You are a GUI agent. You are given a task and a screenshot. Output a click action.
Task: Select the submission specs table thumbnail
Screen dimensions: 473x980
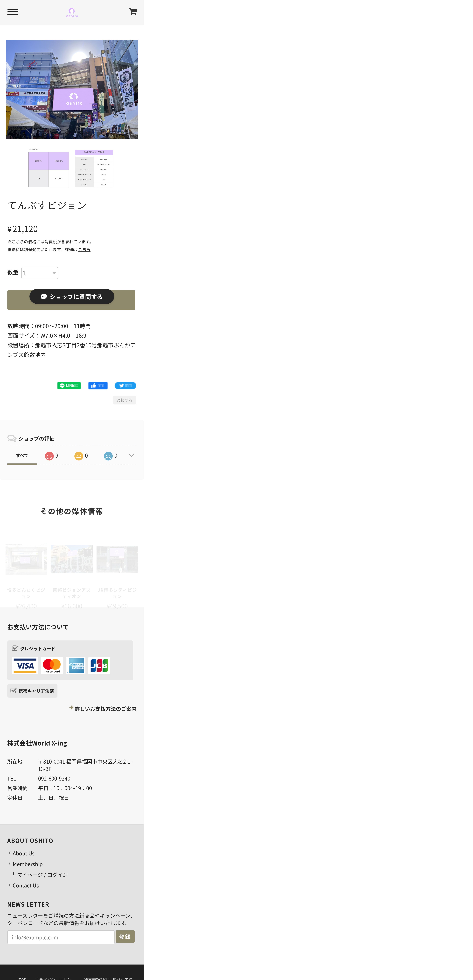click(x=94, y=168)
